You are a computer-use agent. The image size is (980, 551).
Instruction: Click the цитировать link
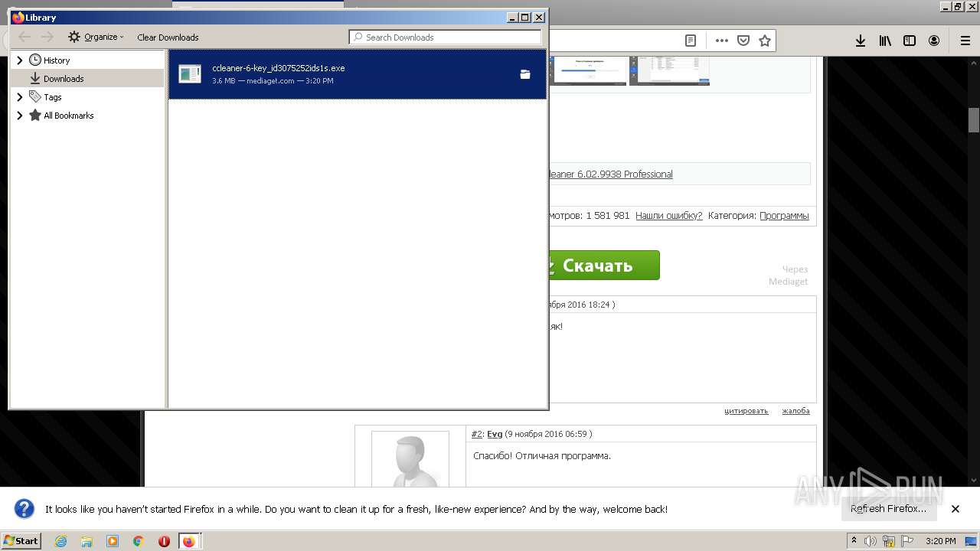pos(746,411)
